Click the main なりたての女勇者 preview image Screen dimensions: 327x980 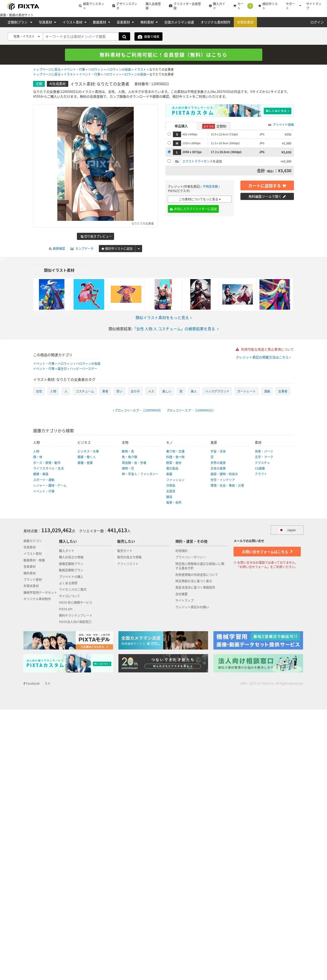point(96,164)
